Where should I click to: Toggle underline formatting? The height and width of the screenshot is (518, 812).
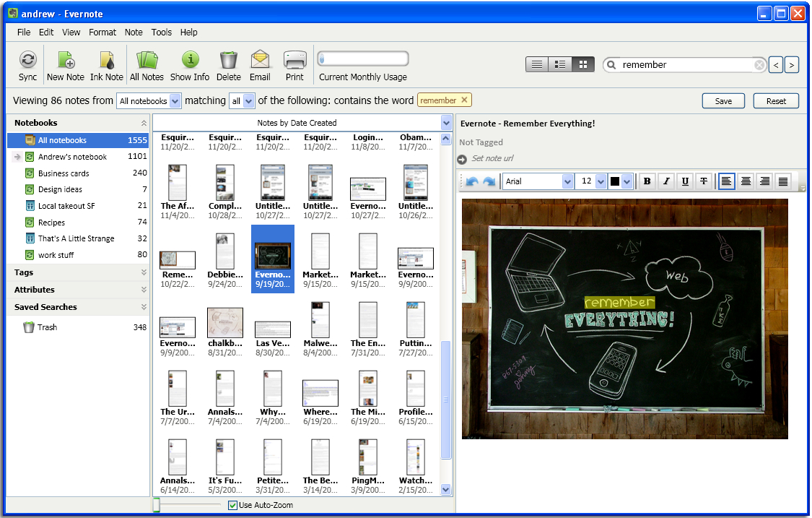click(x=685, y=181)
